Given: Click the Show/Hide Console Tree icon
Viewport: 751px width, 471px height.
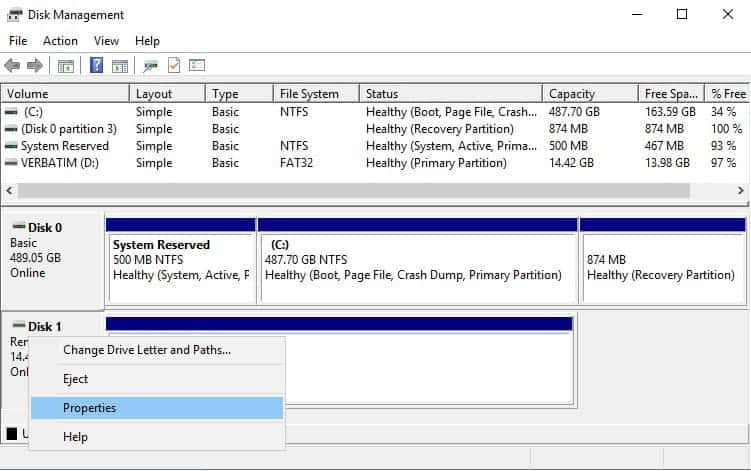Looking at the screenshot, I should (x=66, y=66).
